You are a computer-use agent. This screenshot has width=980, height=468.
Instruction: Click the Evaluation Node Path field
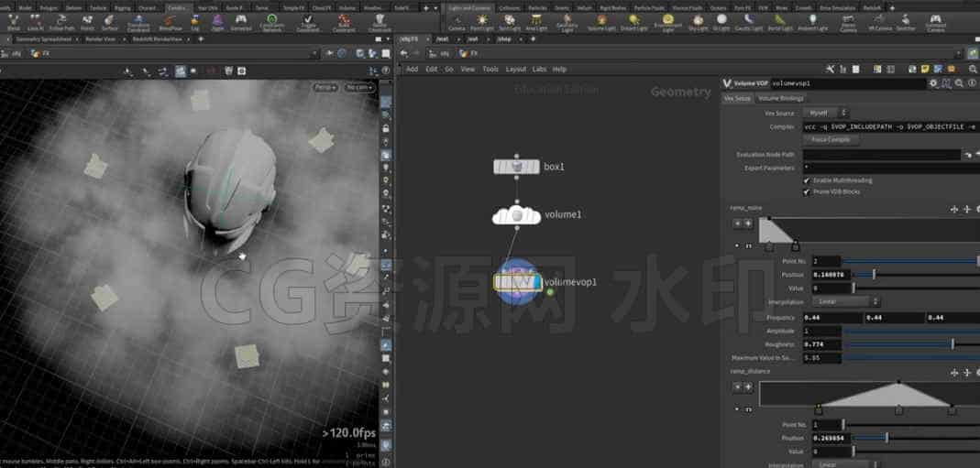pyautogui.click(x=882, y=154)
